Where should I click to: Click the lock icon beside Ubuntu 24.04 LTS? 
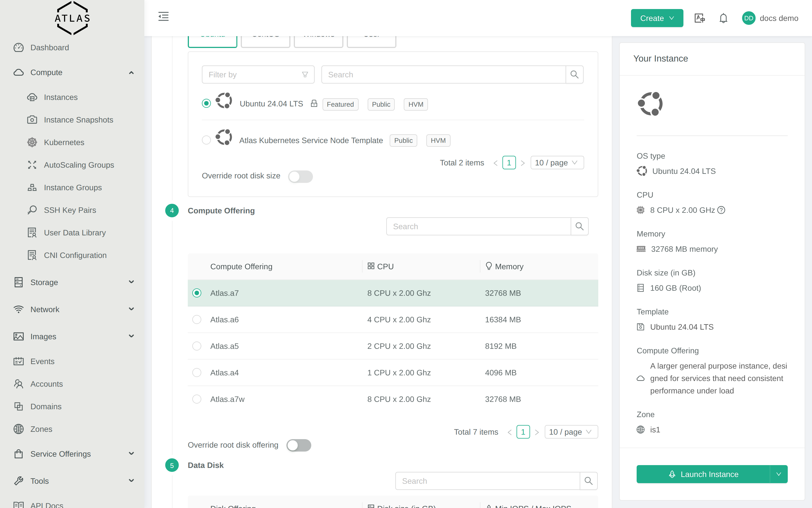pos(314,104)
